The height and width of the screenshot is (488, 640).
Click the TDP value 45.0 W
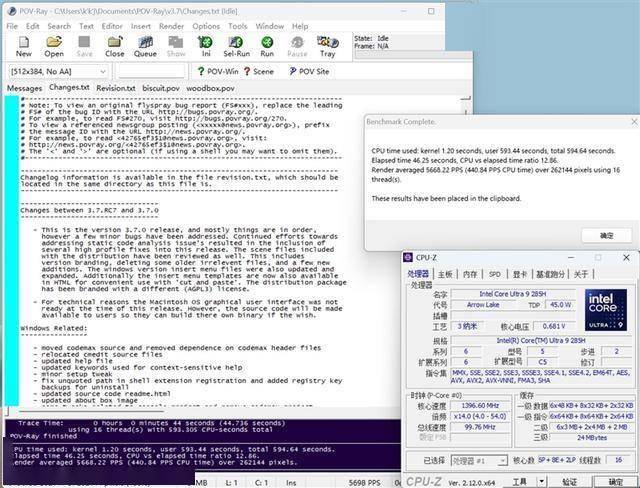[x=560, y=305]
